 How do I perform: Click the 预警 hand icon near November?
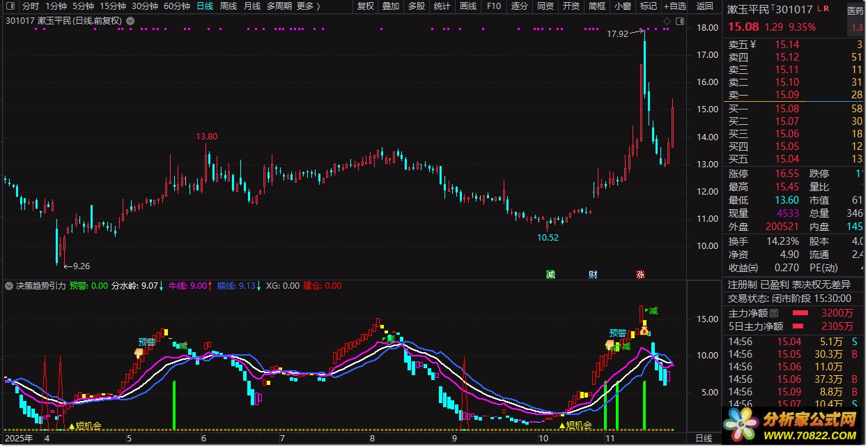(610, 344)
